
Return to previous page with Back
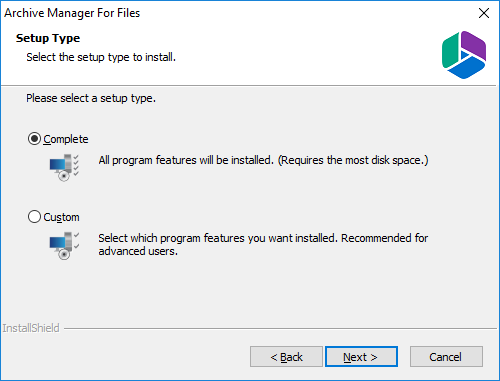286,357
